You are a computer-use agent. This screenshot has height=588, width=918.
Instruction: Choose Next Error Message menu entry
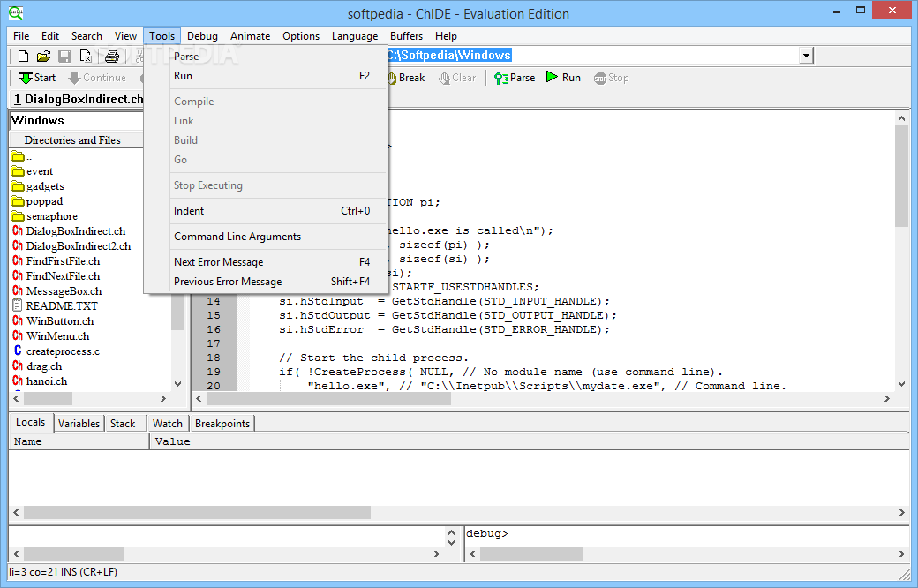[x=266, y=262]
